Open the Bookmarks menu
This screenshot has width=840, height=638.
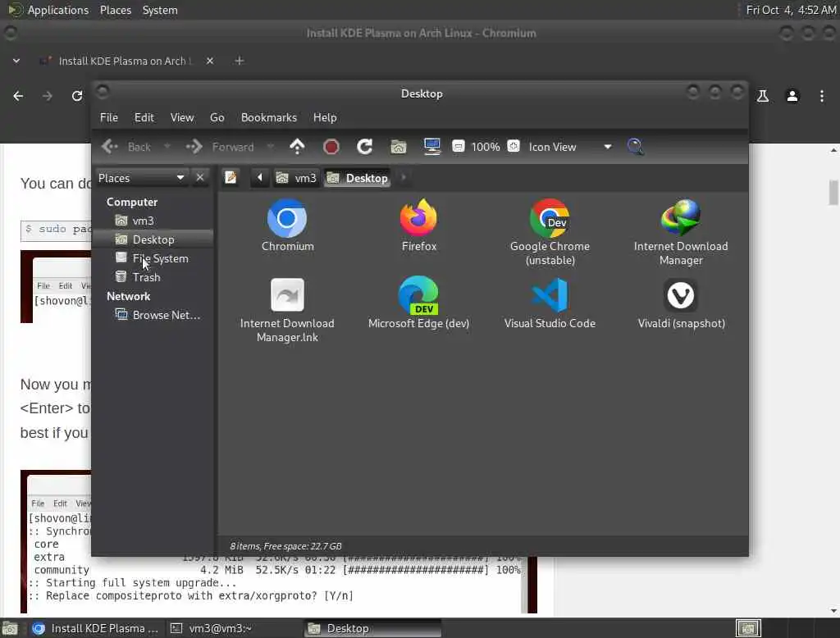point(269,117)
